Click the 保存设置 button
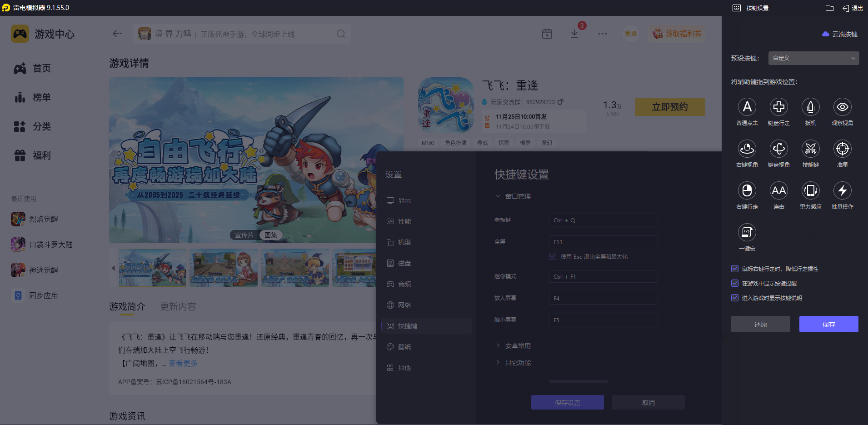868x425 pixels. [x=567, y=402]
